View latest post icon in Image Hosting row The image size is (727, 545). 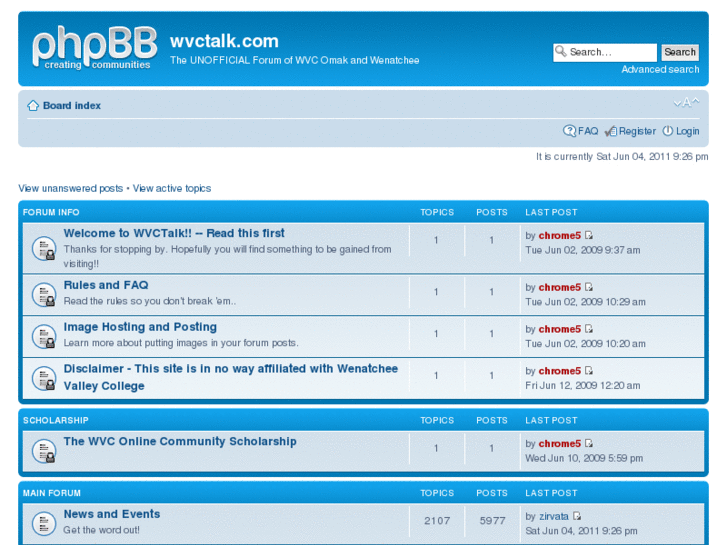point(589,329)
